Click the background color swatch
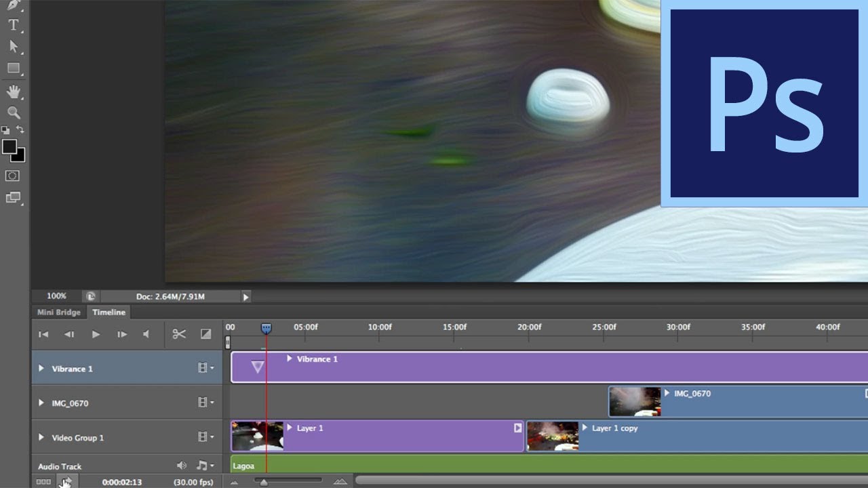Viewport: 868px width, 488px height. 20,157
